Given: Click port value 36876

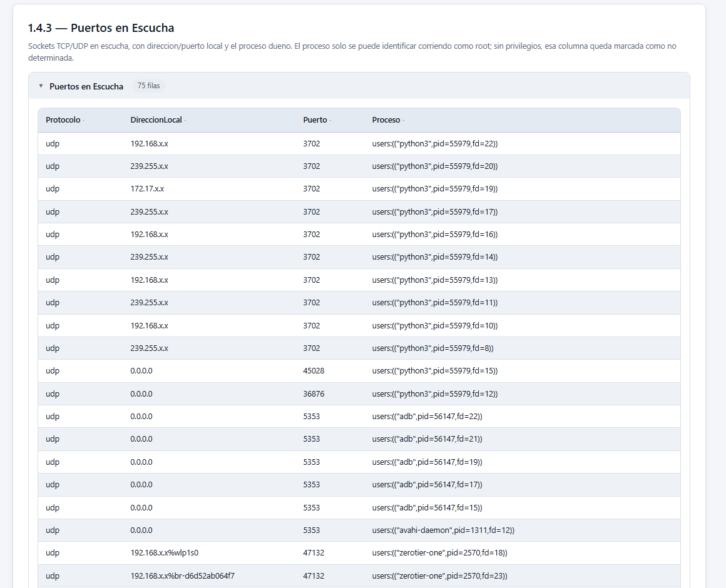Looking at the screenshot, I should click(314, 393).
